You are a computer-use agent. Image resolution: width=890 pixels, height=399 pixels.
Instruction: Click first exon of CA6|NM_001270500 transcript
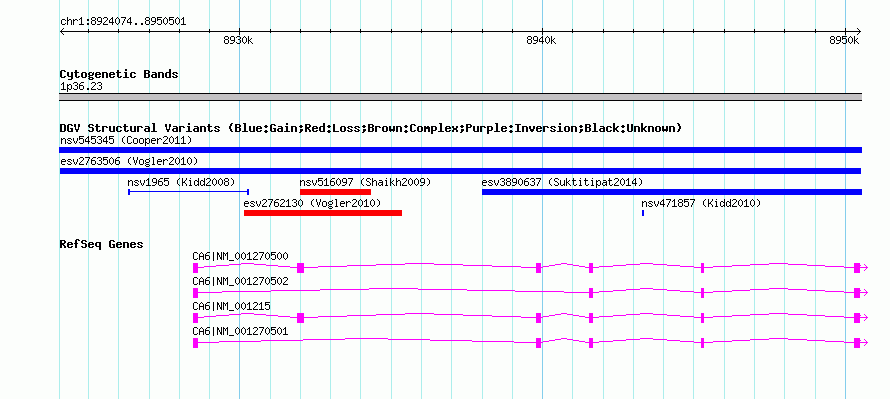pos(195,268)
